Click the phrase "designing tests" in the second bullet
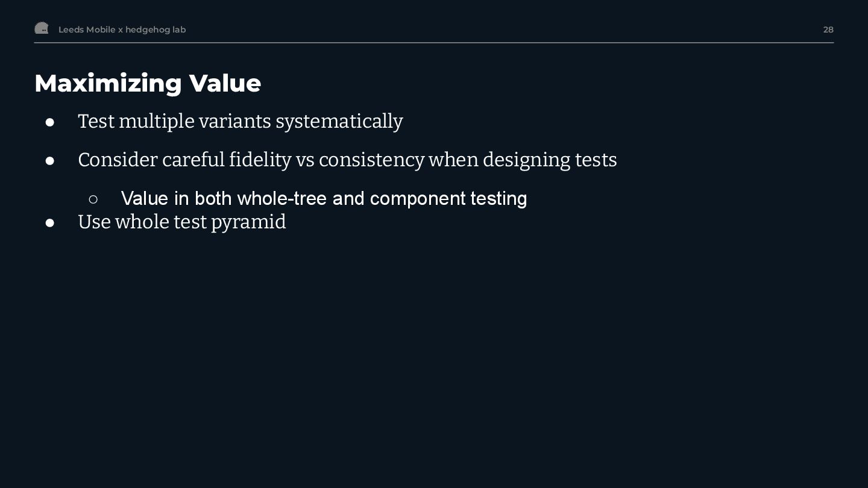The height and width of the screenshot is (488, 868). [x=549, y=160]
